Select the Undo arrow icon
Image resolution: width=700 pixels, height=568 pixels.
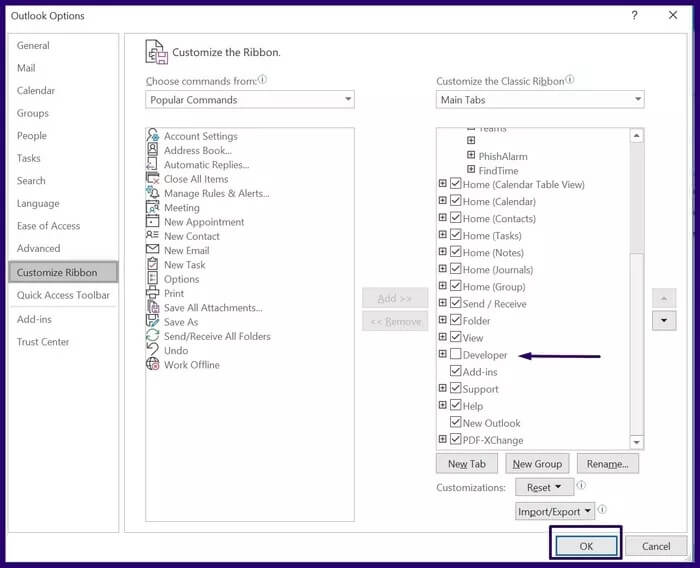[153, 350]
